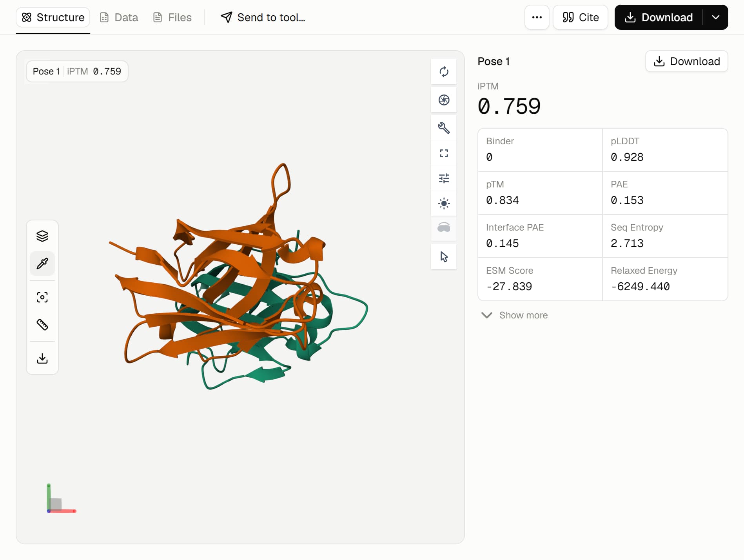
Task: Open the layers stack icon
Action: pos(42,236)
